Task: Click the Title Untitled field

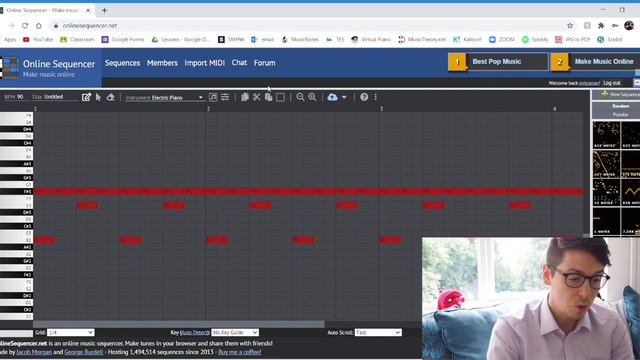Action: (54, 97)
